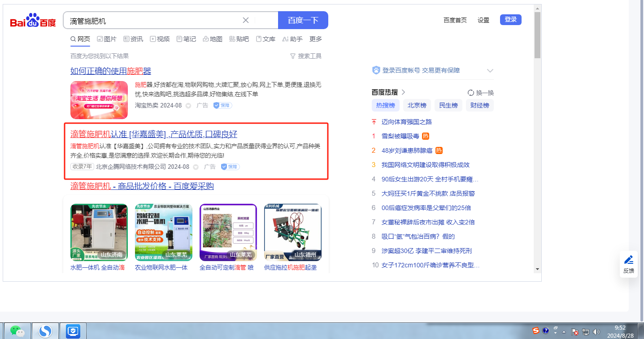Viewport: 644px width, 339px height.
Task: Click the paw shield icon beside 登录百度帐号
Action: tap(376, 70)
